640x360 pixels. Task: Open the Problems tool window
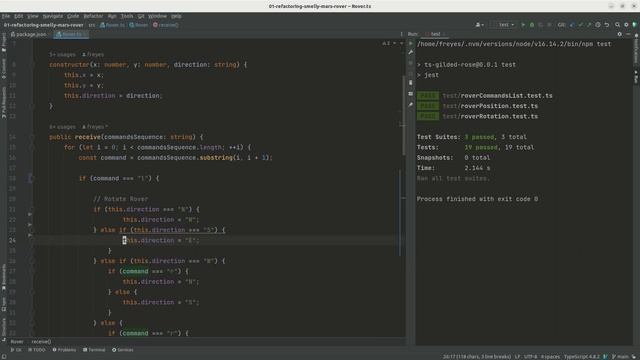[64, 350]
